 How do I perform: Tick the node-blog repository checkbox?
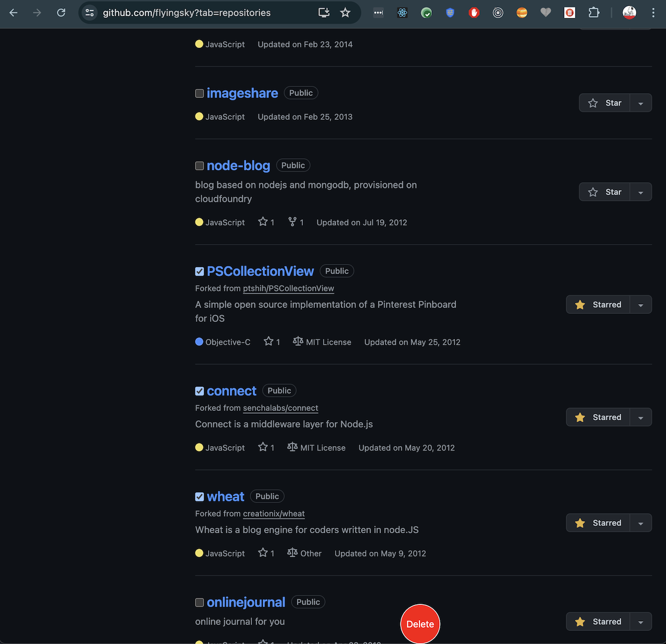click(199, 166)
